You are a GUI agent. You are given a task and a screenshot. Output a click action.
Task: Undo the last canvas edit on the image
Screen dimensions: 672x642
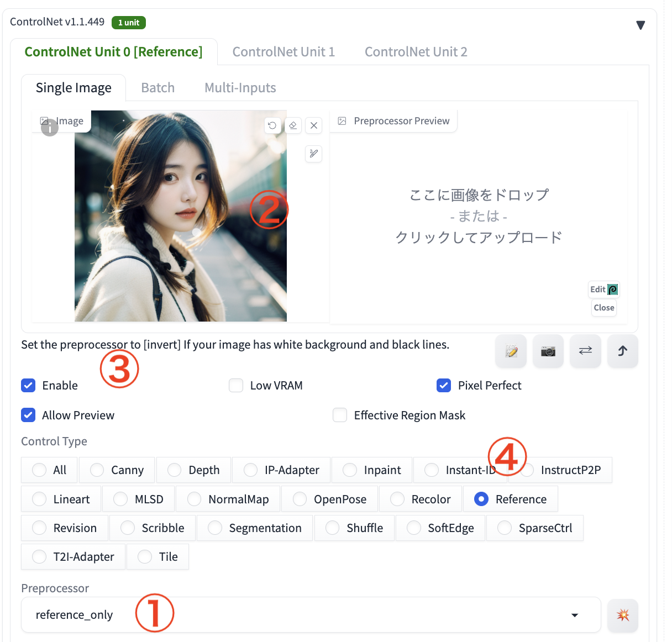272,125
